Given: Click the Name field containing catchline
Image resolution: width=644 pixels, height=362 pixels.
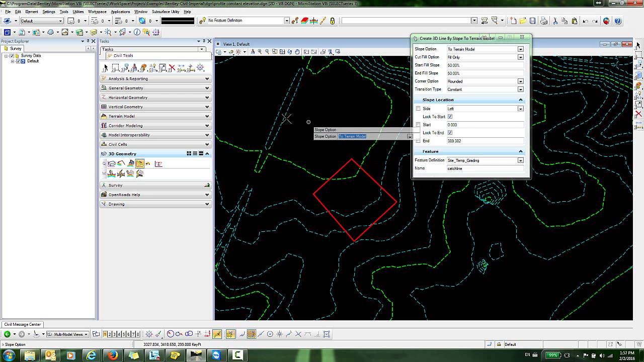Looking at the screenshot, I should (485, 168).
